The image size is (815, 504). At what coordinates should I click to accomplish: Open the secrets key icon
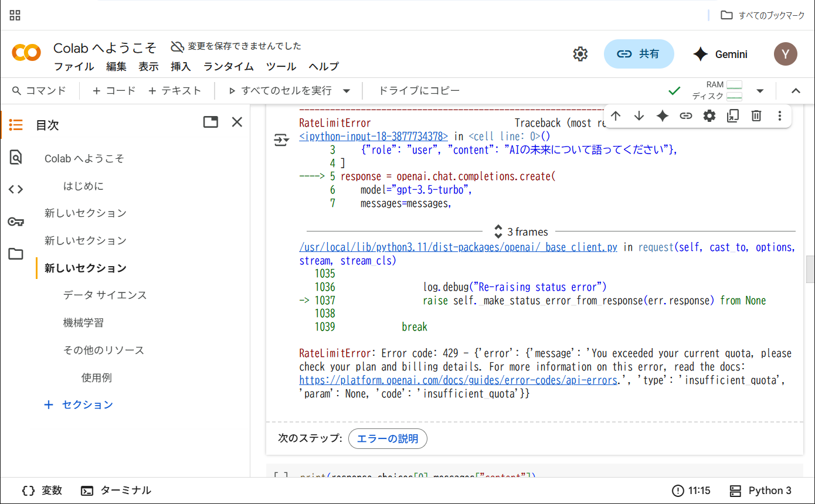pyautogui.click(x=16, y=222)
